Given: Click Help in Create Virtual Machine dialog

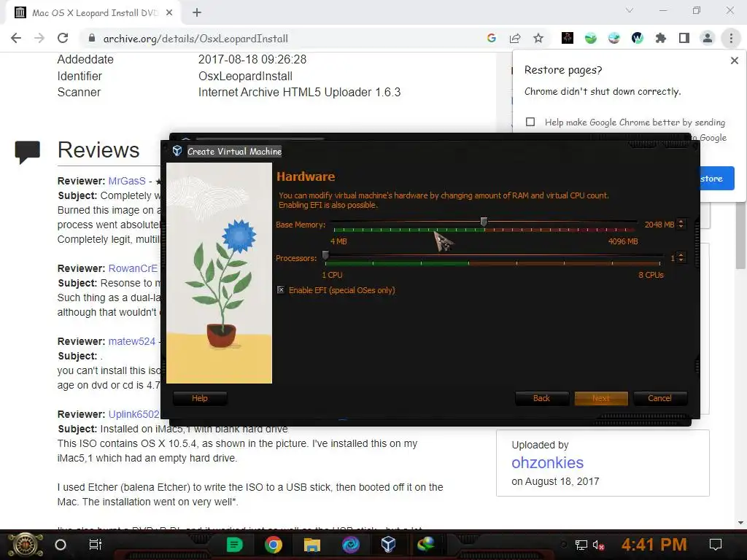Looking at the screenshot, I should (x=200, y=398).
